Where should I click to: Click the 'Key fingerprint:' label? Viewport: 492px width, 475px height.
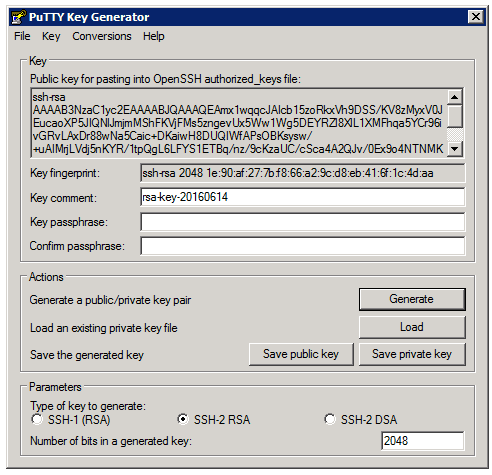click(x=65, y=173)
